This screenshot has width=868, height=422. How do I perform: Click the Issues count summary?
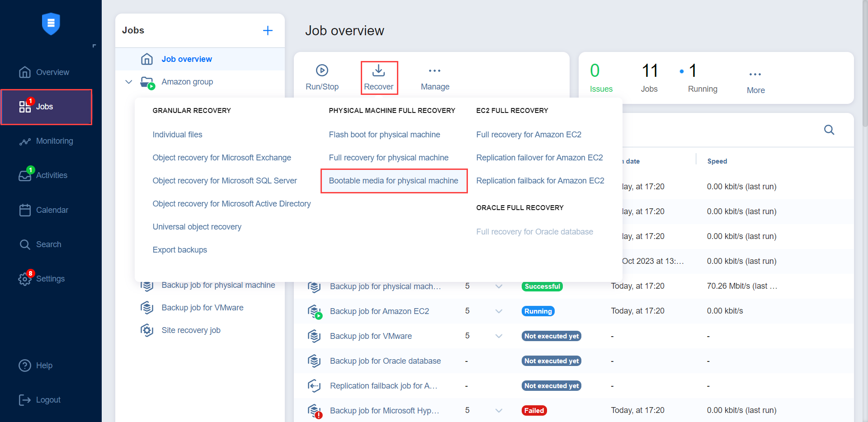pyautogui.click(x=601, y=77)
